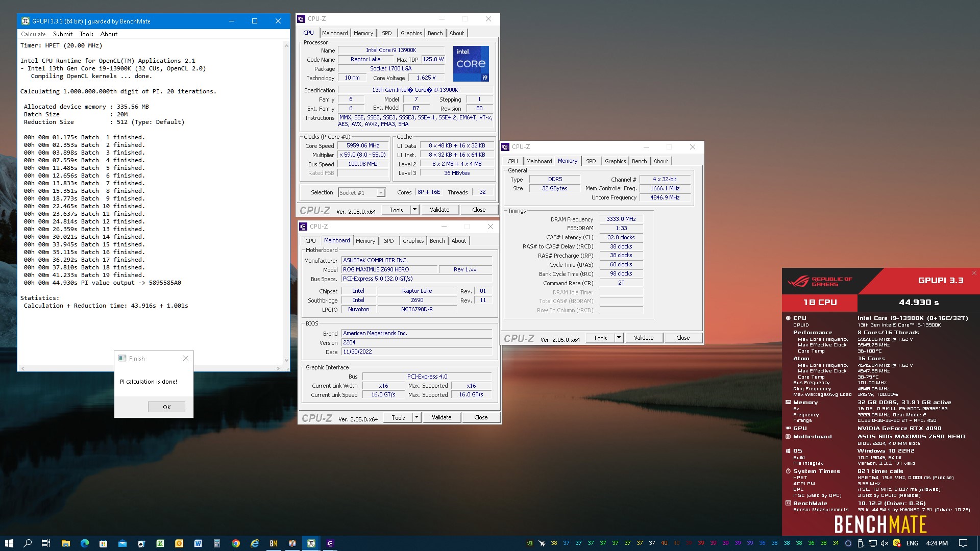Launch Word from the taskbar
The image size is (980, 551).
click(198, 543)
